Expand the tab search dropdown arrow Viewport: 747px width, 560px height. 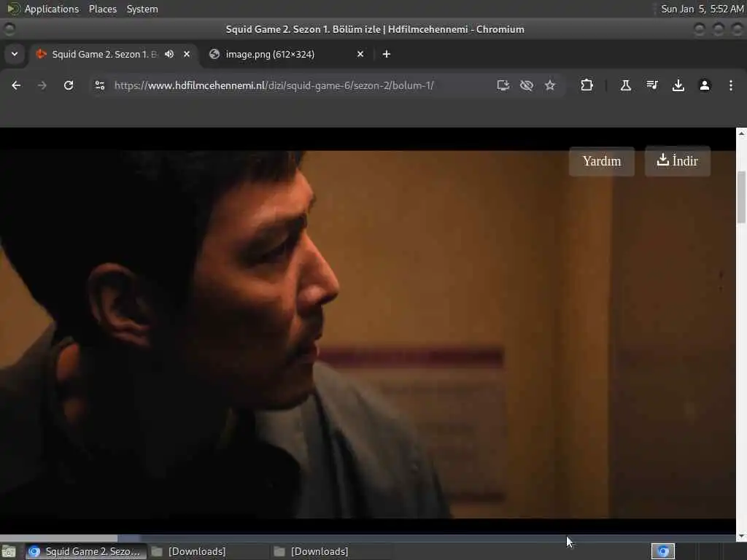click(15, 54)
